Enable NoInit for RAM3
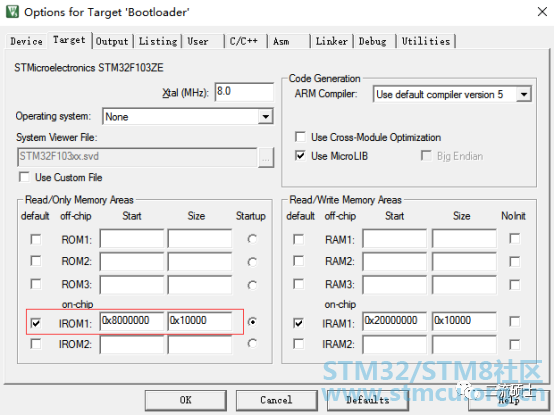The image size is (554, 416). coord(515,285)
